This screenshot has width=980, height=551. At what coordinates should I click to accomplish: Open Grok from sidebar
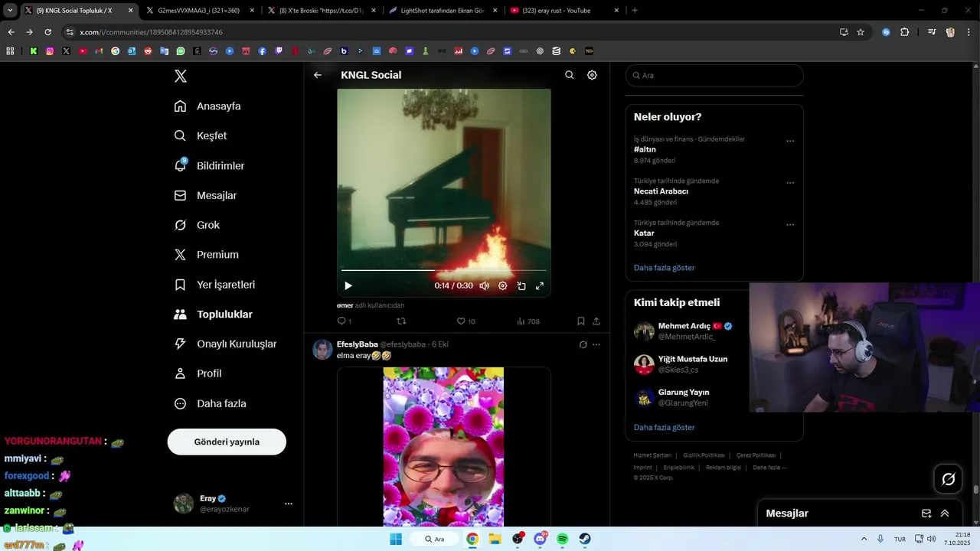(197, 225)
